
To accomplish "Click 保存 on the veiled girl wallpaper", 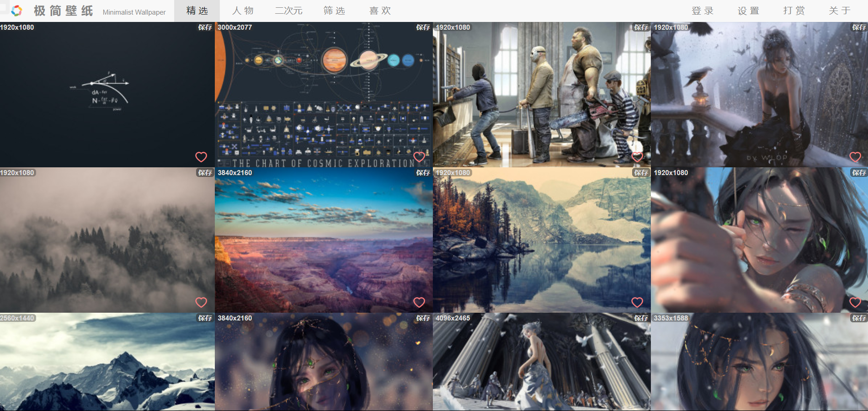I will pyautogui.click(x=423, y=318).
